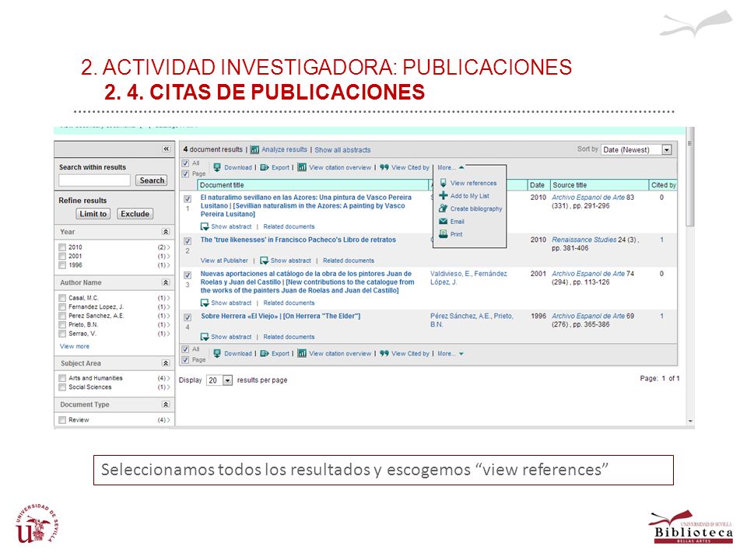This screenshot has width=747, height=560.
Task: Collapse the Document Type filter section
Action: coord(166,404)
